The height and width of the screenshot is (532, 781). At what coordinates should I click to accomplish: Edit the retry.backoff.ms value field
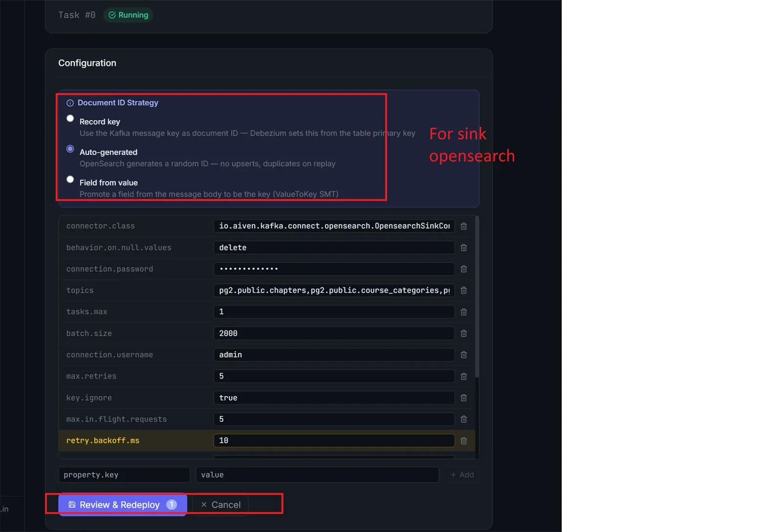point(334,441)
